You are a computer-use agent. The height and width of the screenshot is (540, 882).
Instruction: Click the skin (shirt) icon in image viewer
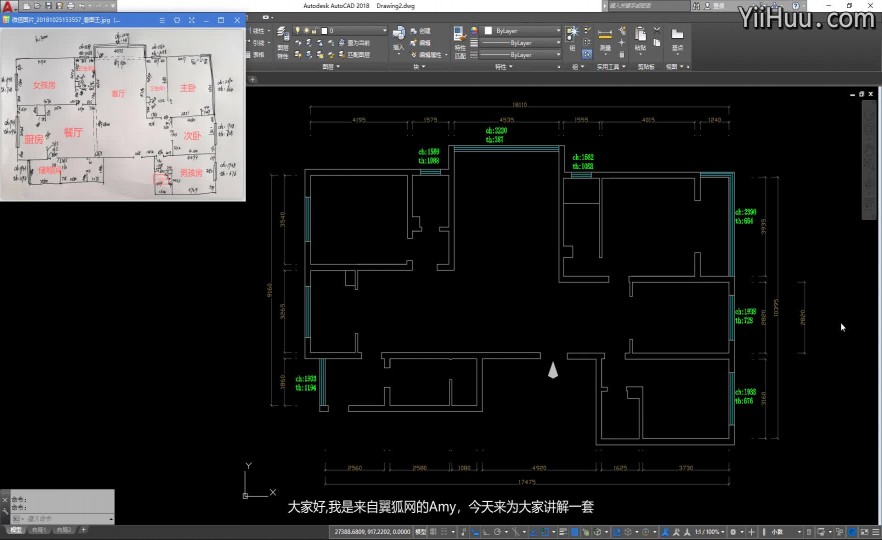[x=177, y=20]
